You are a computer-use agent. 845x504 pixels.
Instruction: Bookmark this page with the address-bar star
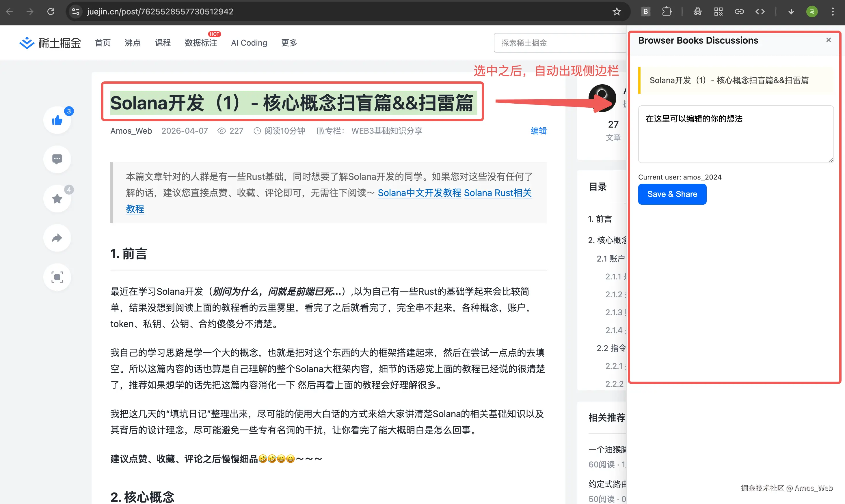617,12
